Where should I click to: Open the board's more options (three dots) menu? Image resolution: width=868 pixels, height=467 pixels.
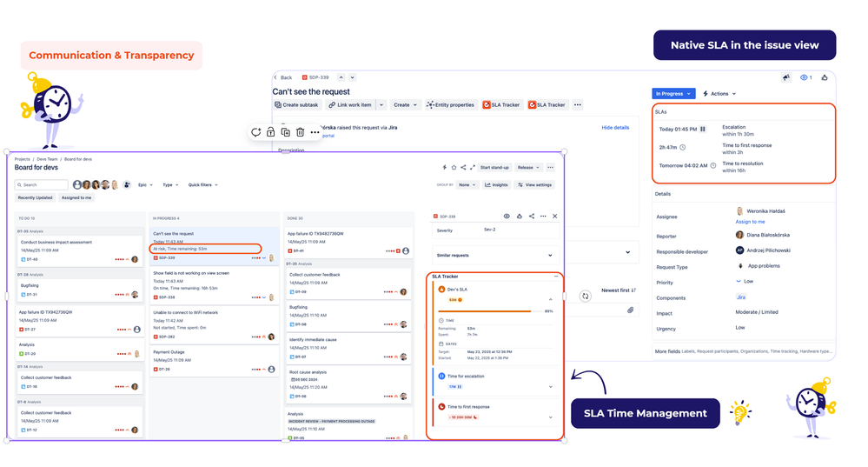click(550, 167)
